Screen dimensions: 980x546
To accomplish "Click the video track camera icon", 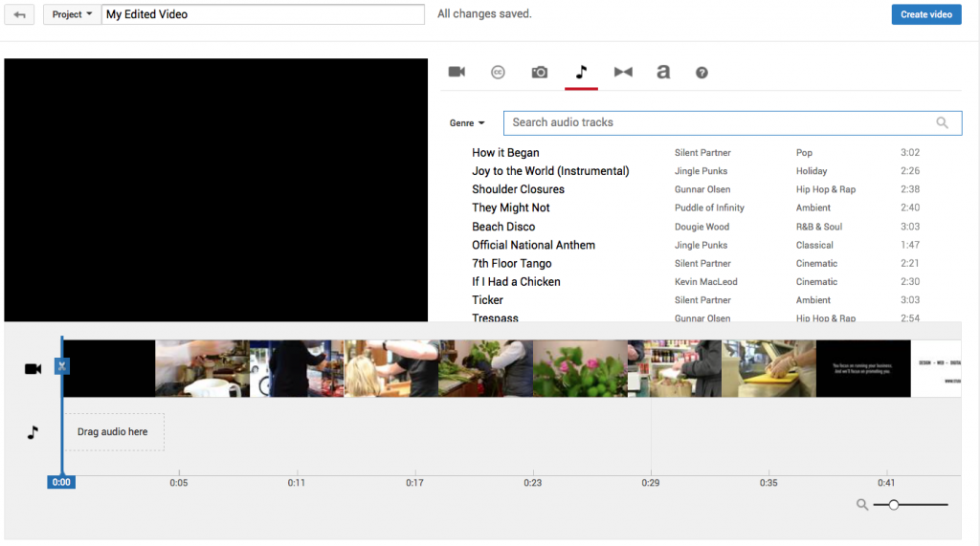I will click(33, 368).
